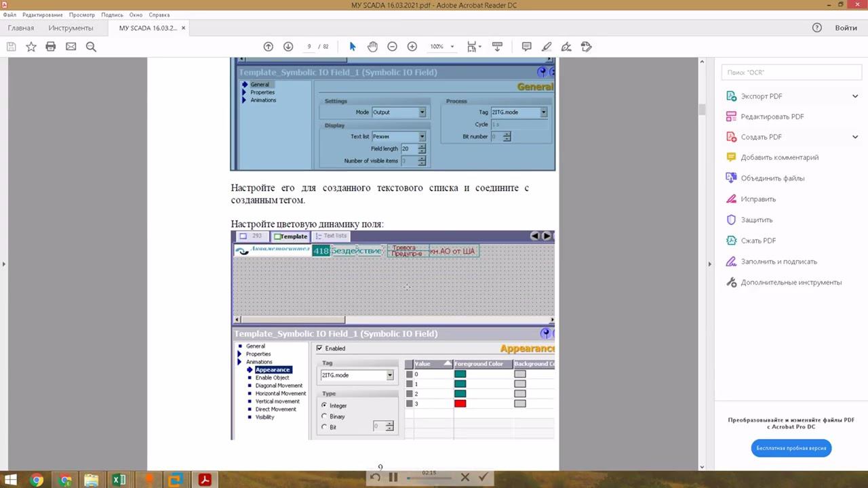Activate the Hand pan tool
This screenshot has width=868, height=488.
point(372,47)
